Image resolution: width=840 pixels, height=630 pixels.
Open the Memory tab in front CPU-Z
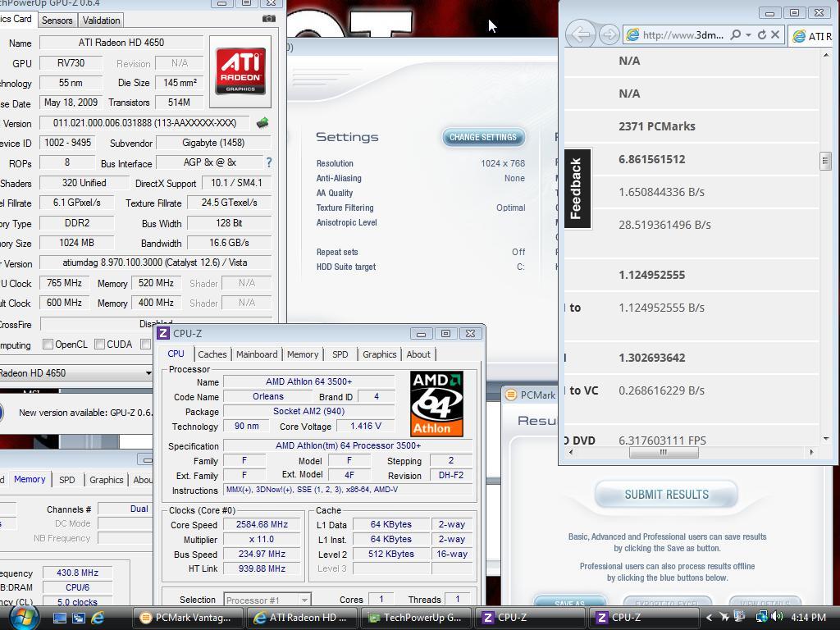pyautogui.click(x=303, y=354)
